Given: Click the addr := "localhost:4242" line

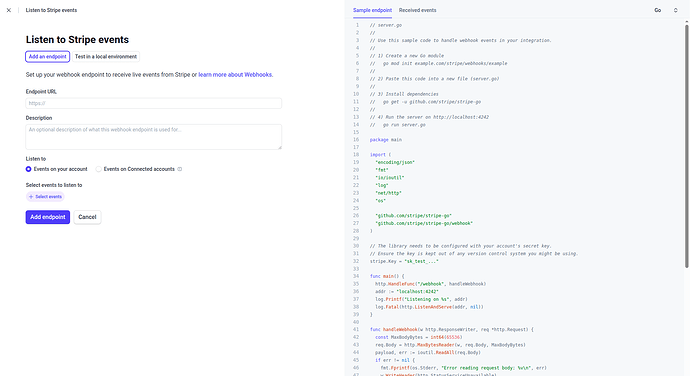Looking at the screenshot, I should tap(407, 291).
